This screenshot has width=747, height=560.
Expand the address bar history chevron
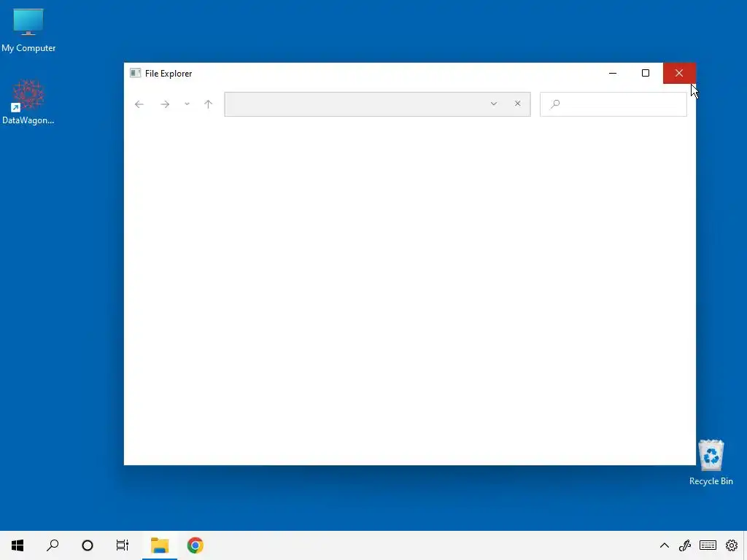[494, 104]
